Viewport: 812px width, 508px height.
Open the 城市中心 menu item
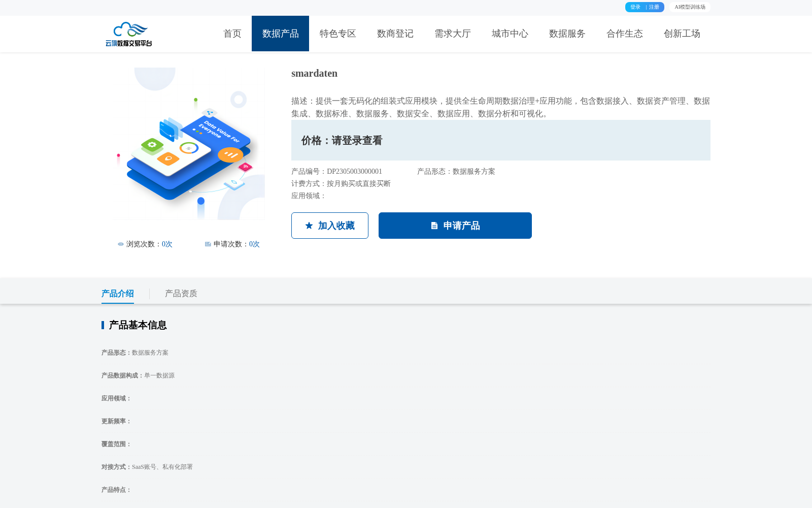pyautogui.click(x=510, y=34)
